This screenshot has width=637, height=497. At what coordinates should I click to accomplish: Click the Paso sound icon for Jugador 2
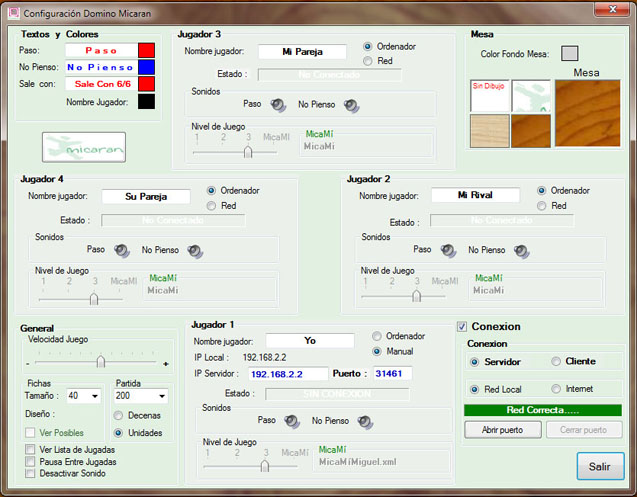[x=447, y=251]
